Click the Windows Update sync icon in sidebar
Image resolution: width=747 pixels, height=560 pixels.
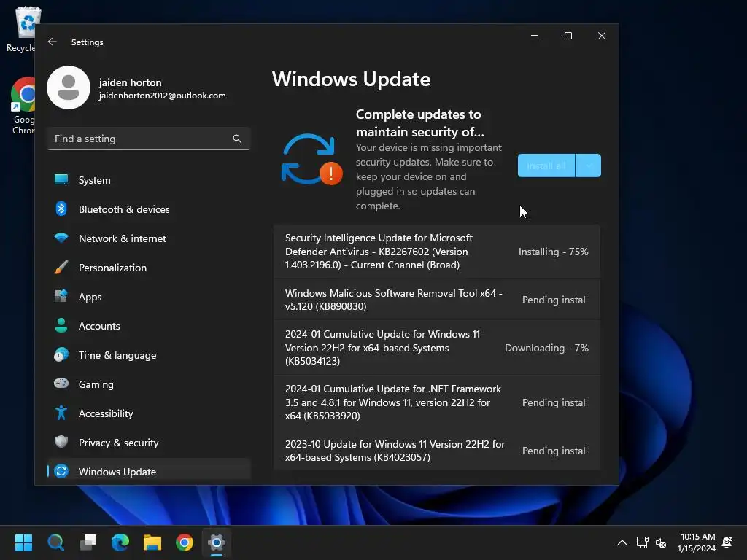click(x=61, y=471)
